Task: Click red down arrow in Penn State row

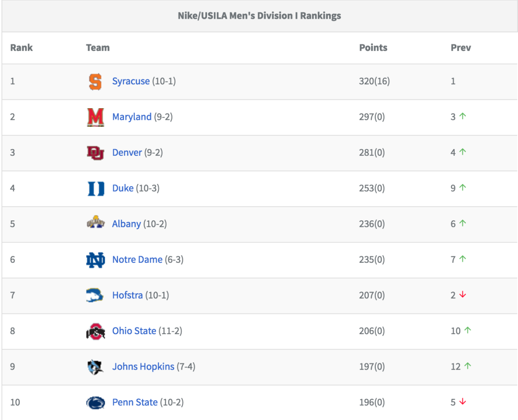Action: click(463, 401)
